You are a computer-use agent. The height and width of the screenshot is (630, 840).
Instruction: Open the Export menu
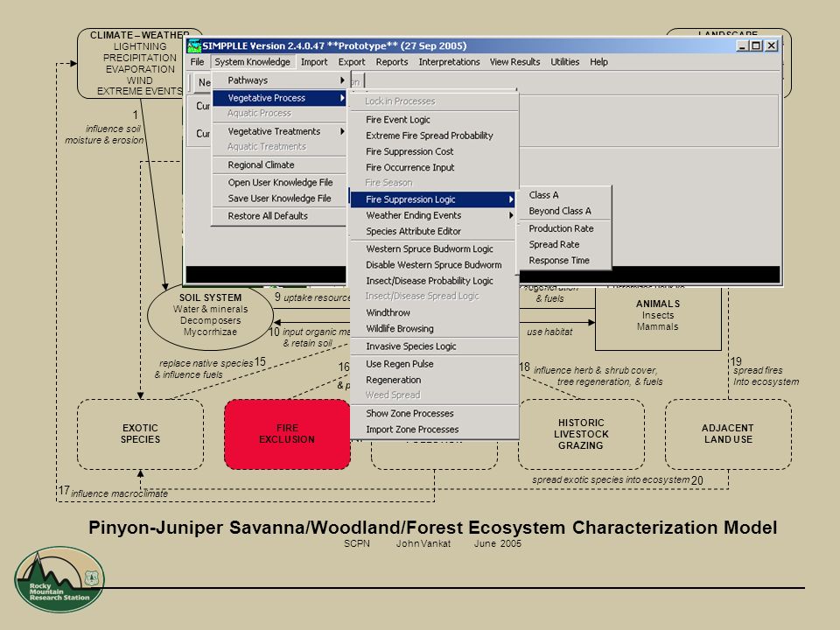(x=352, y=62)
